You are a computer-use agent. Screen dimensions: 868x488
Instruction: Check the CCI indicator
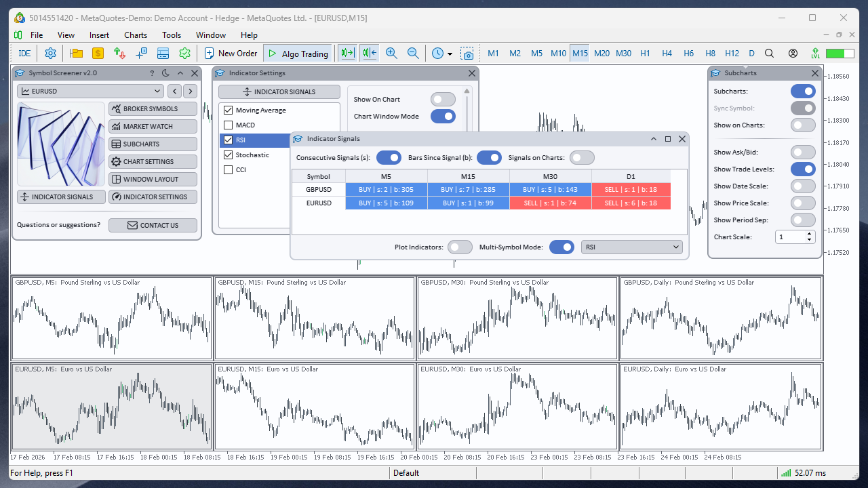[229, 170]
